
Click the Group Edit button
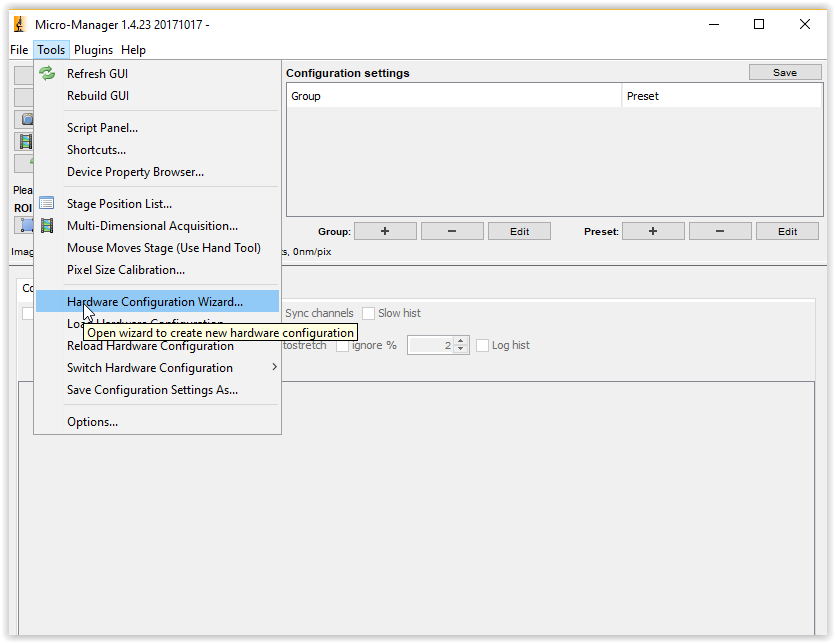click(519, 231)
